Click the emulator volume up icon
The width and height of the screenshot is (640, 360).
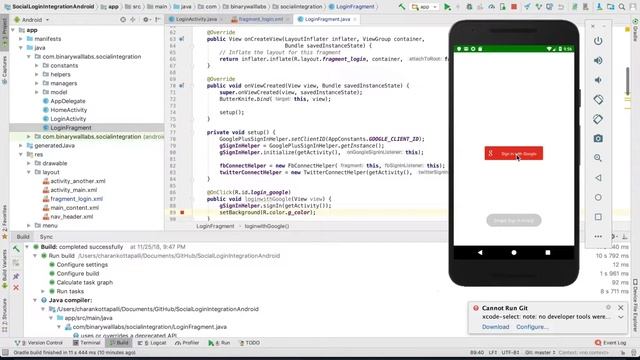coord(598,60)
